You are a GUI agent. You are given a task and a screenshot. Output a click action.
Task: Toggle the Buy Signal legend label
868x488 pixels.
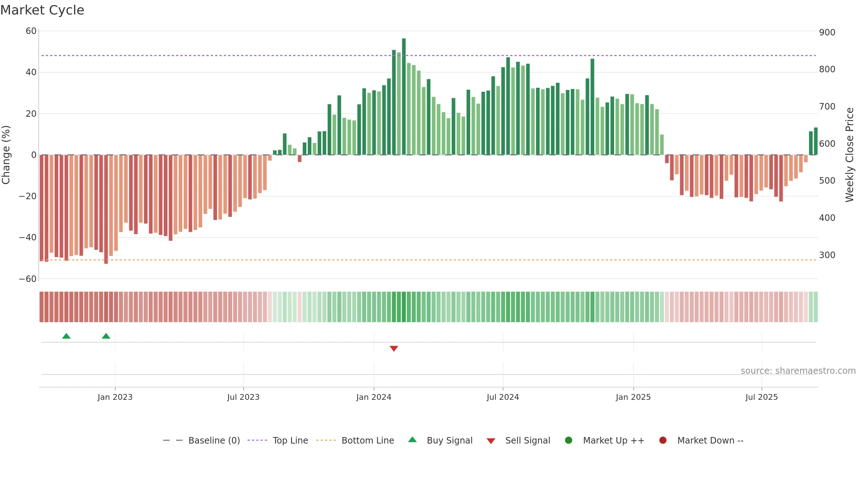tap(450, 440)
